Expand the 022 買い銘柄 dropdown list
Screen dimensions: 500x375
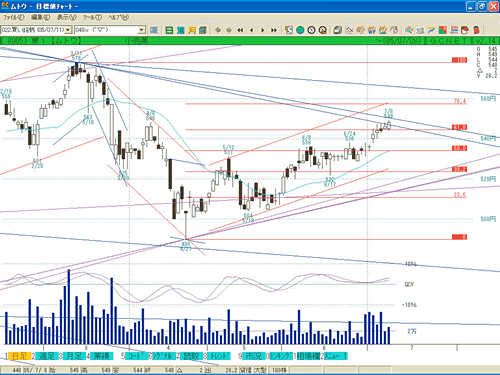pos(68,30)
